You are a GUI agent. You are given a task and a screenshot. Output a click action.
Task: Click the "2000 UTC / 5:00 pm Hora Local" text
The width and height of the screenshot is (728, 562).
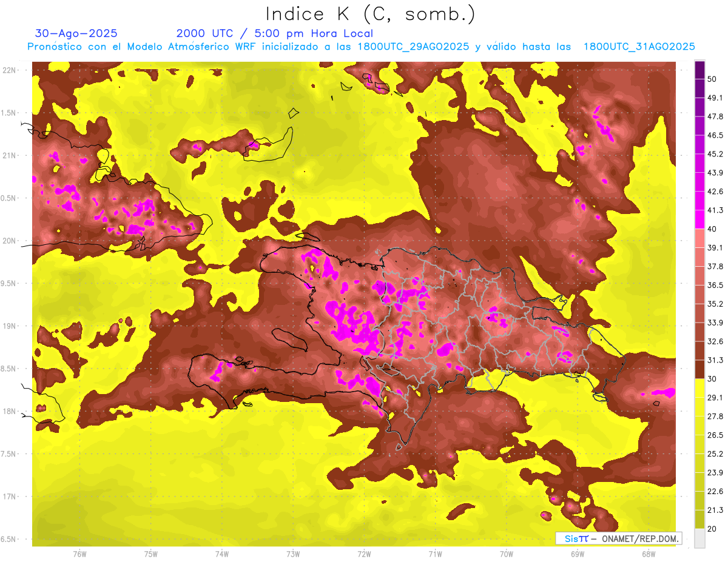275,33
